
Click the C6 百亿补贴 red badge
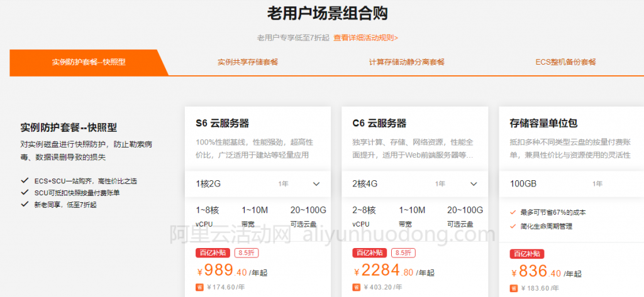[x=370, y=252]
